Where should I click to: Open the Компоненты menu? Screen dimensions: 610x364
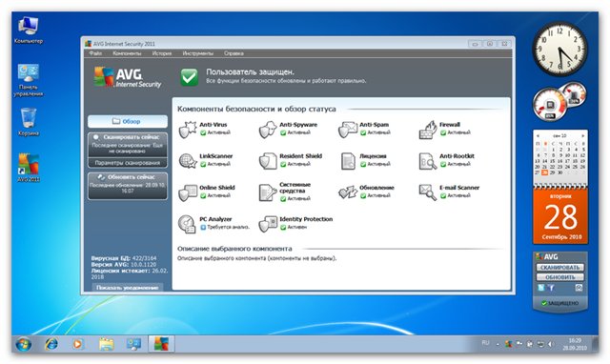click(127, 53)
